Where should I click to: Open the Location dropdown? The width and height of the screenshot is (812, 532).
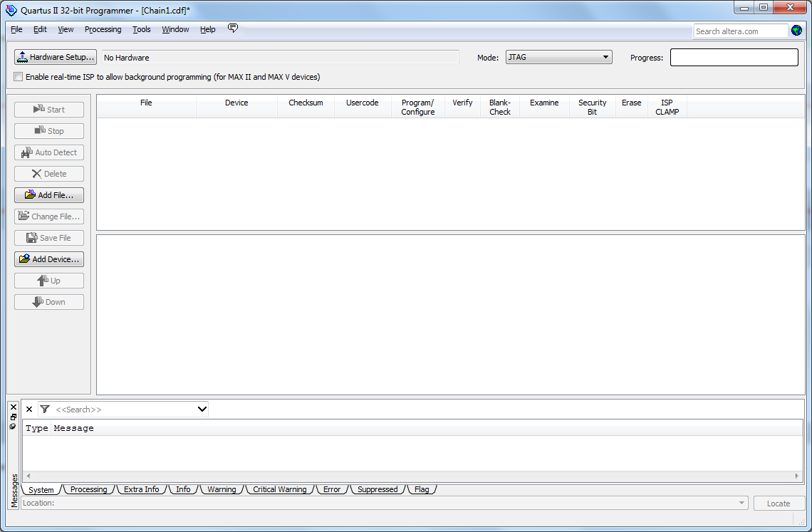[742, 503]
